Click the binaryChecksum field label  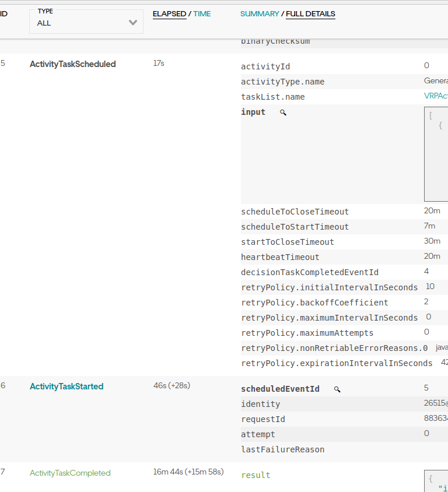pos(275,41)
